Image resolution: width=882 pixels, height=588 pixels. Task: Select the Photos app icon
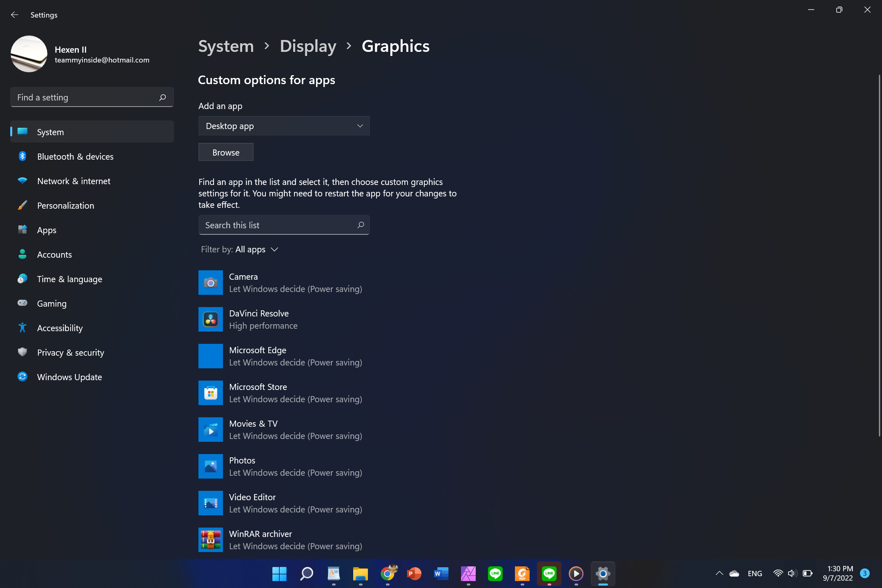click(x=211, y=466)
